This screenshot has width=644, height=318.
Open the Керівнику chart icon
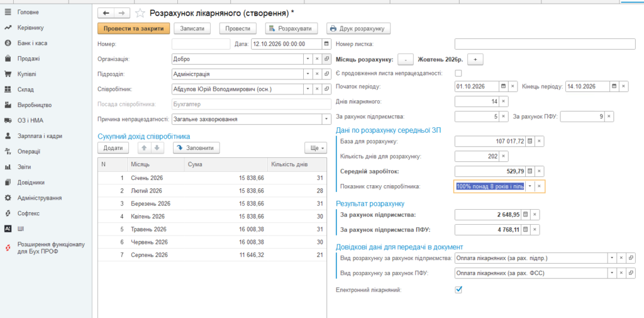click(8, 28)
